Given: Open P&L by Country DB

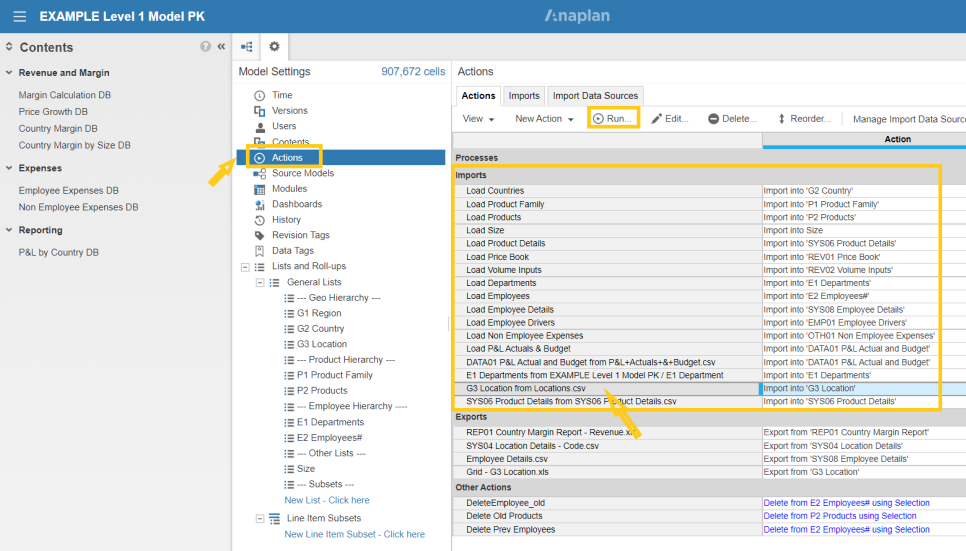Looking at the screenshot, I should (x=59, y=252).
